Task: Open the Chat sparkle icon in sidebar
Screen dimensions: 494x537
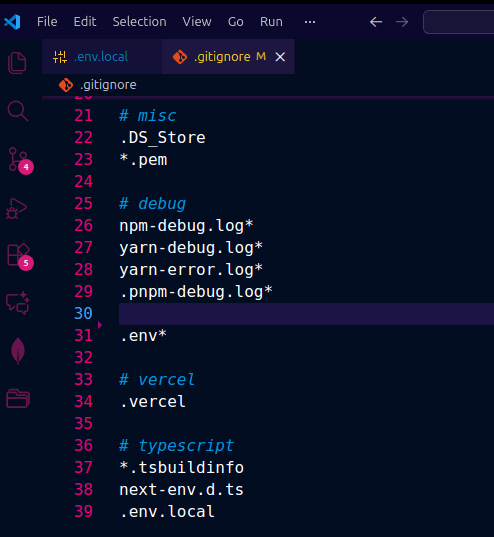Action: pyautogui.click(x=18, y=303)
